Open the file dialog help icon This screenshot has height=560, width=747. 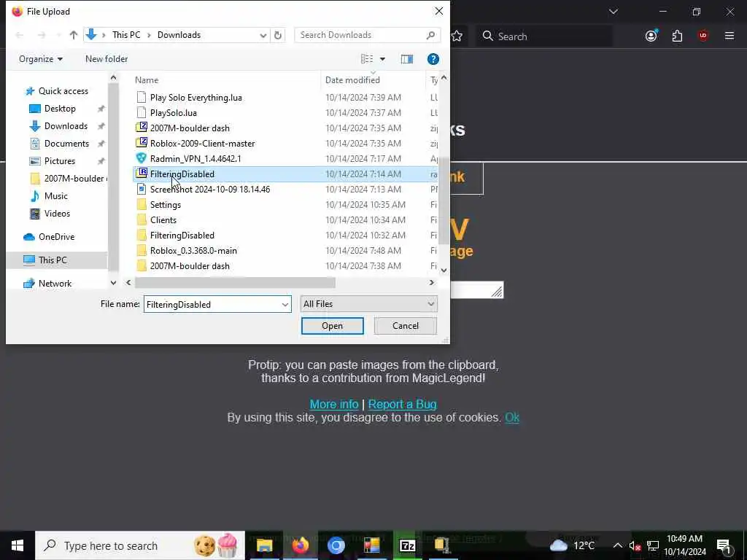(433, 59)
